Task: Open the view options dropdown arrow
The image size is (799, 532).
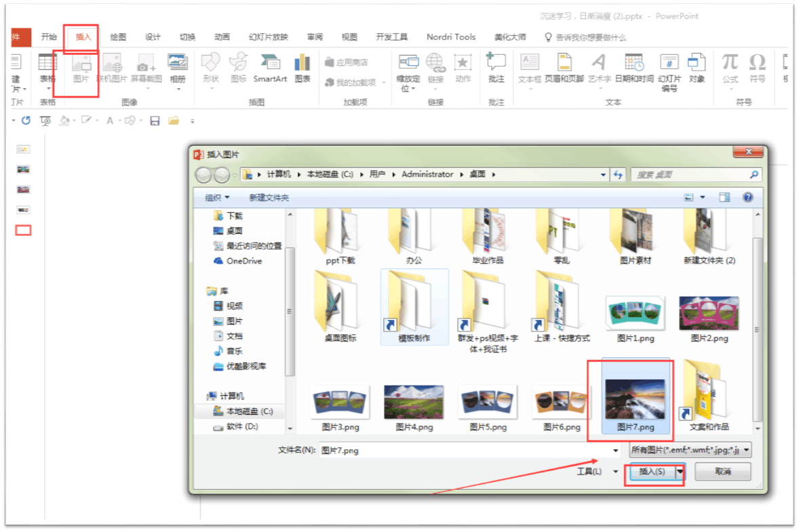Action: [703, 197]
